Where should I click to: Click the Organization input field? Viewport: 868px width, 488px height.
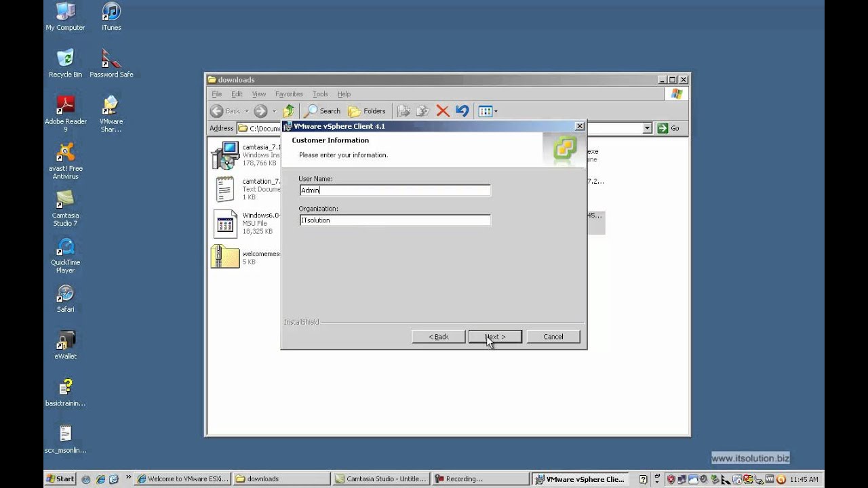(395, 220)
